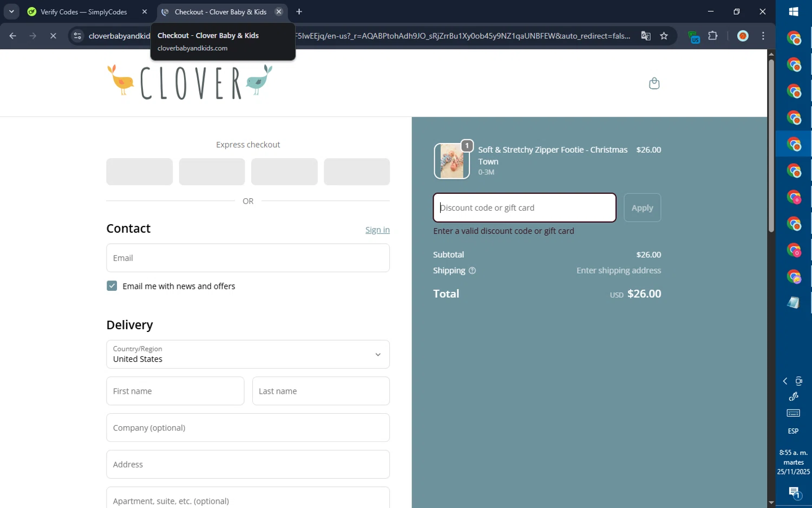Click the Clover logo in the page header
This screenshot has height=508, width=812.
189,82
